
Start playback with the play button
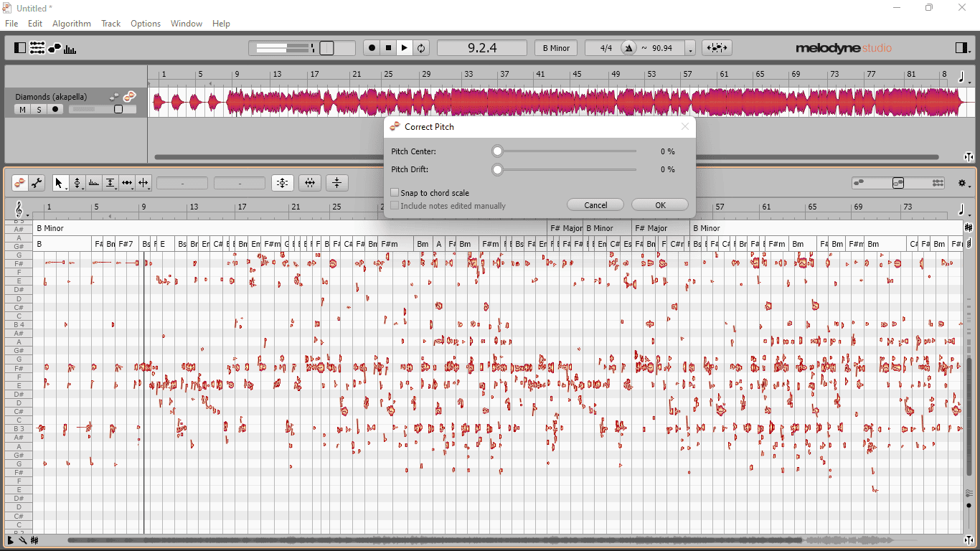click(x=405, y=48)
